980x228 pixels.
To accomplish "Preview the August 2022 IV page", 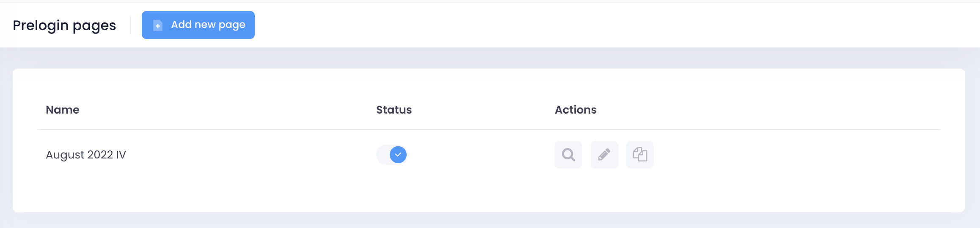I will [568, 155].
